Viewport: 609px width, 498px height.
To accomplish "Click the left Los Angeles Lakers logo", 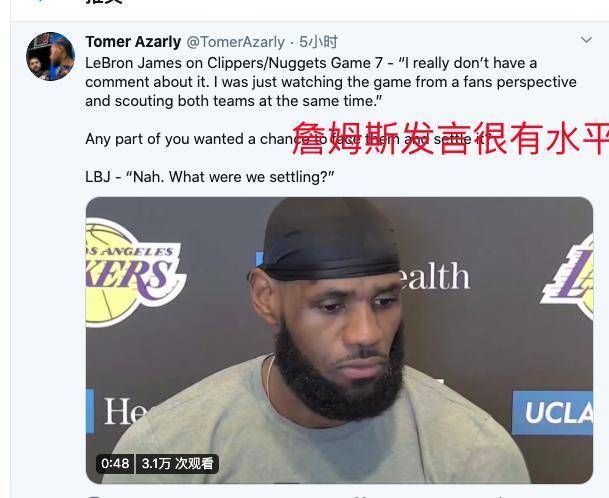I will 134,273.
